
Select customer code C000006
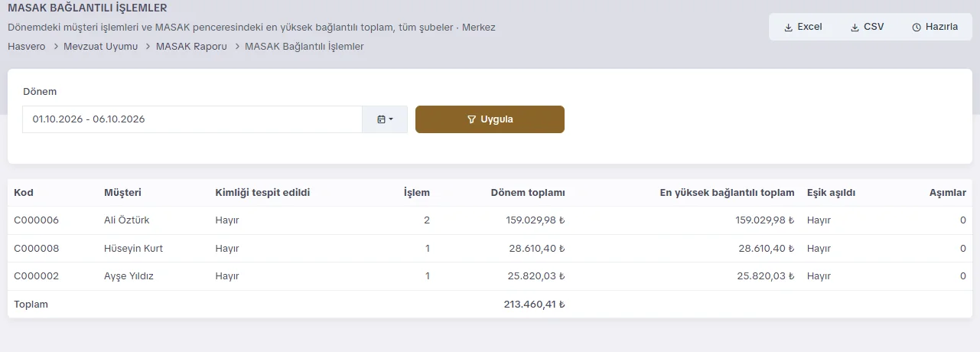click(x=36, y=220)
